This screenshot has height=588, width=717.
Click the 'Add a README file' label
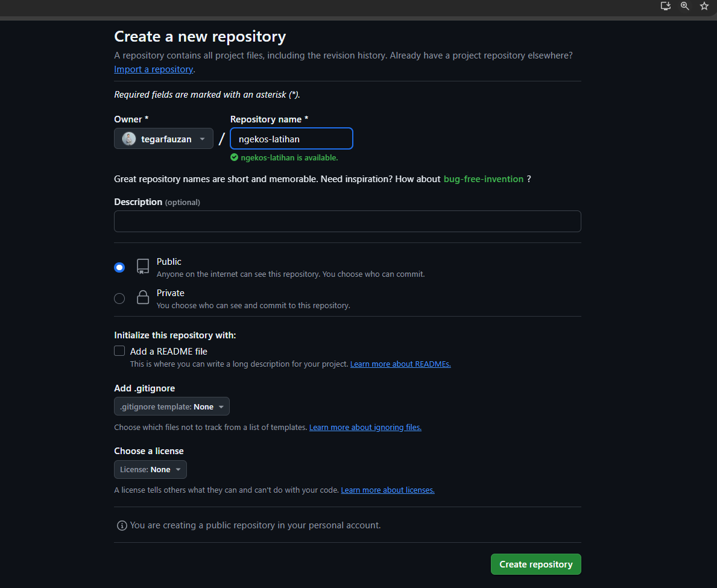pos(169,351)
